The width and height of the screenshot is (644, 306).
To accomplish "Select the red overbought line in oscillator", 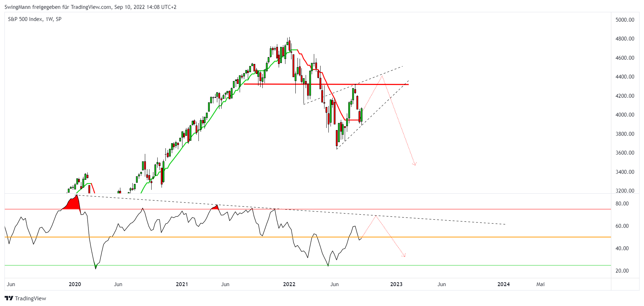I will coord(308,209).
